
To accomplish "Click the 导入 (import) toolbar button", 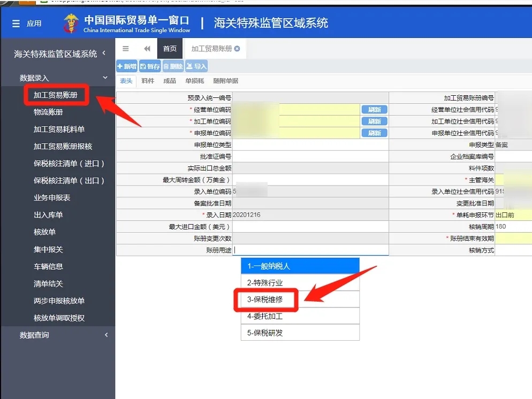I will click(x=196, y=66).
